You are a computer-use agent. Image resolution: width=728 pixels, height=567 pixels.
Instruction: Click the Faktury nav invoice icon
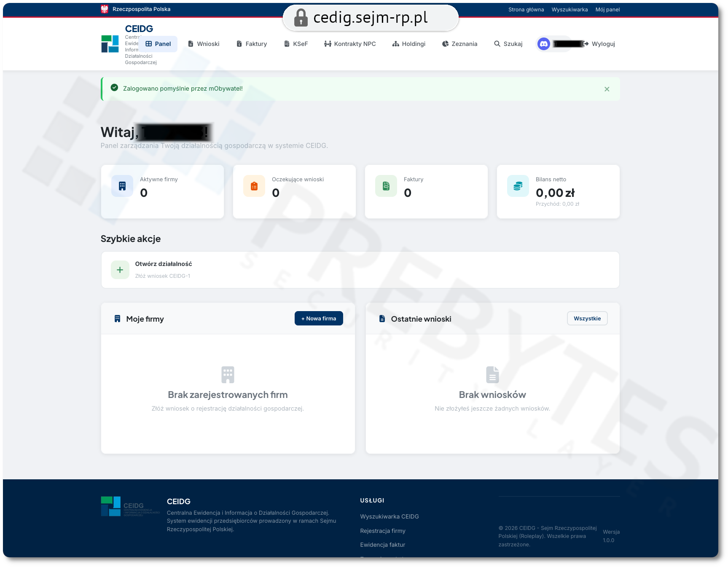click(x=239, y=44)
